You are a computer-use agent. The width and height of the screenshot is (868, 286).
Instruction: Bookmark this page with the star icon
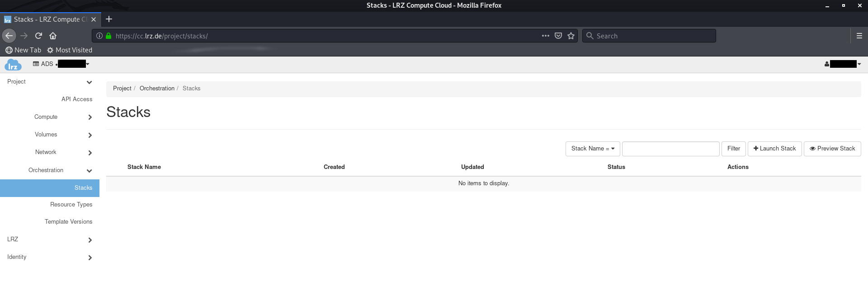click(571, 36)
